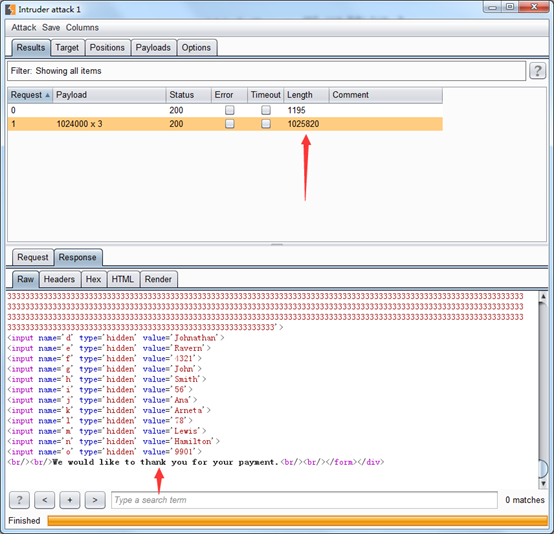The width and height of the screenshot is (554, 534).
Task: Click the length value 1025820
Action: click(303, 124)
